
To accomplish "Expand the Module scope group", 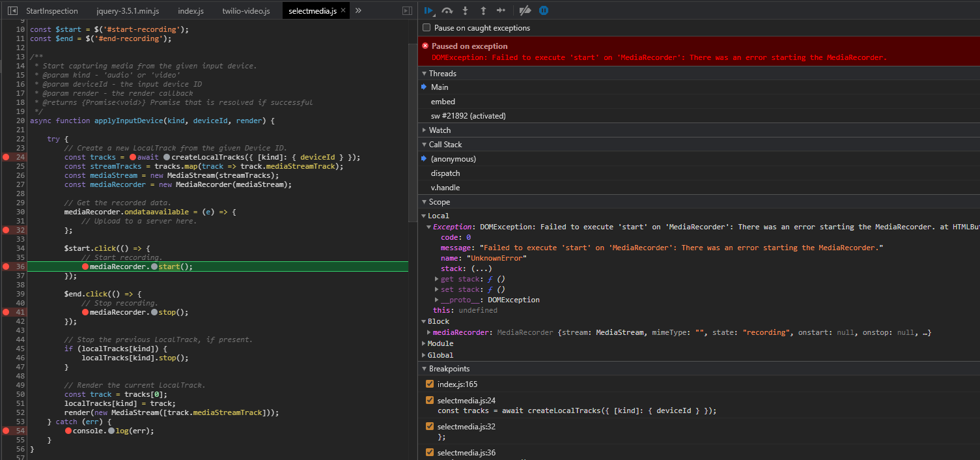I will [423, 343].
